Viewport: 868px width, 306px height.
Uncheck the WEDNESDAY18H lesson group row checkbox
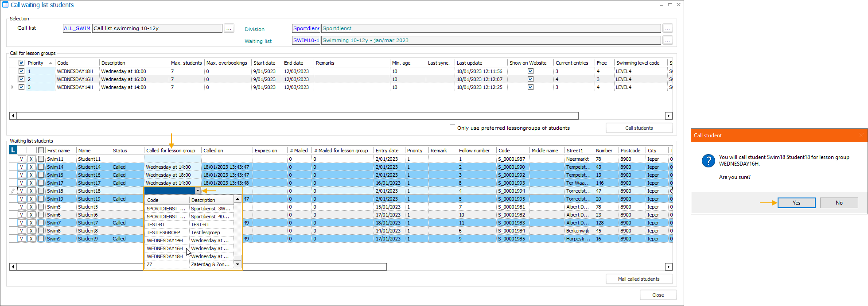pyautogui.click(x=21, y=71)
